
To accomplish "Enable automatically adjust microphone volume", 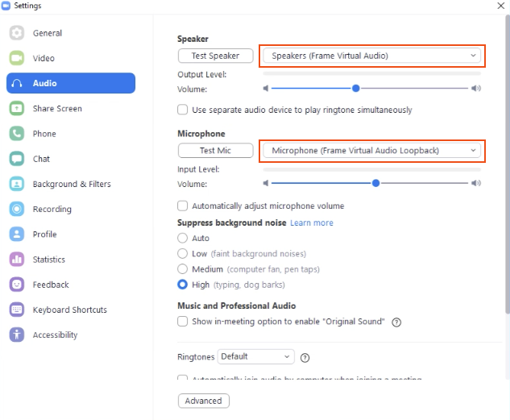I will click(x=183, y=206).
